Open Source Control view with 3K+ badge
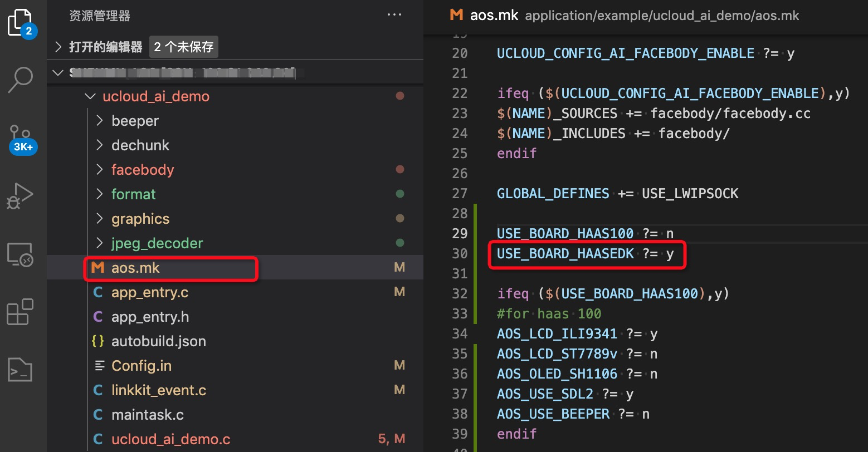Viewport: 868px width, 452px height. point(22,139)
